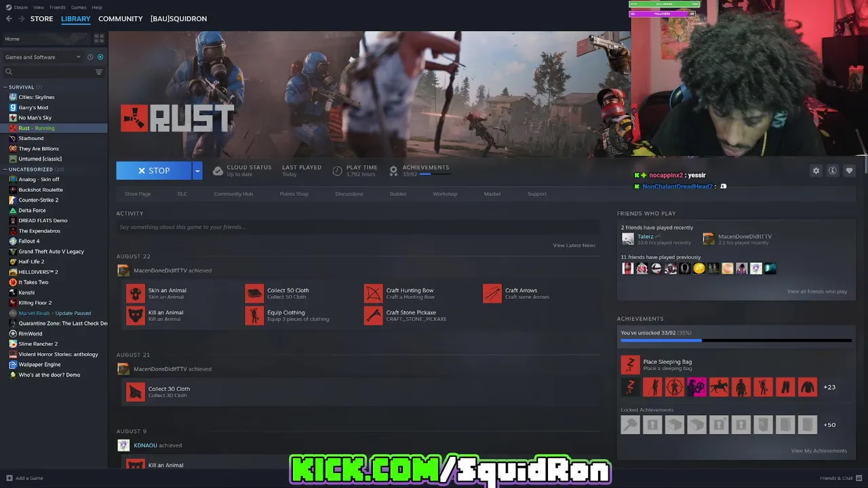868x488 pixels.
Task: Click View all friends who play
Action: tap(816, 291)
